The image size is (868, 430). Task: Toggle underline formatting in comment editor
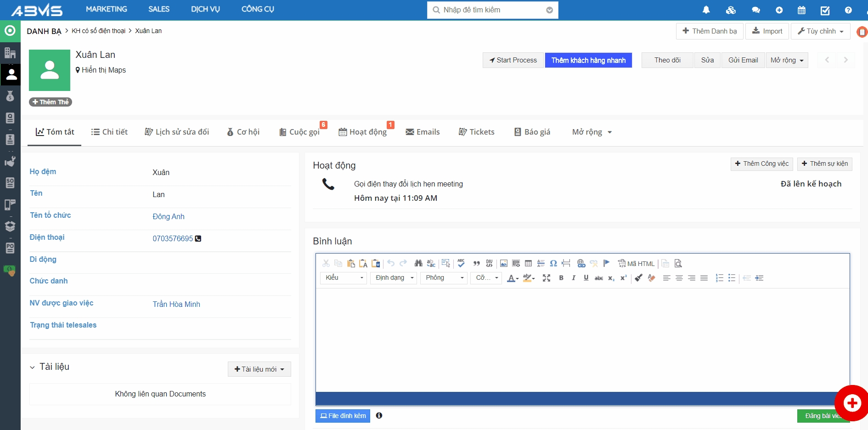point(586,278)
